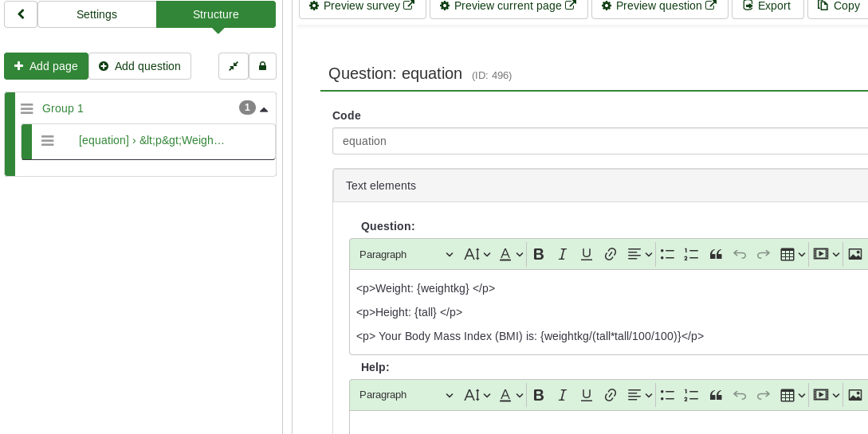Insert link using Question editor toolbar

pos(611,254)
